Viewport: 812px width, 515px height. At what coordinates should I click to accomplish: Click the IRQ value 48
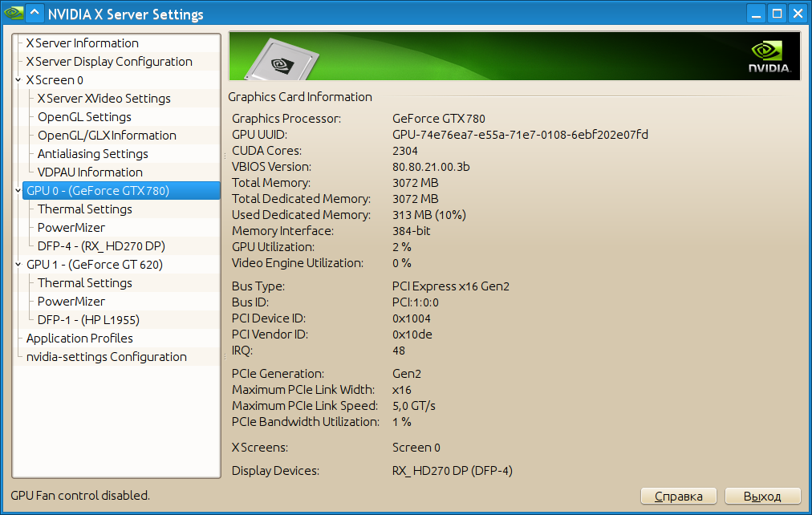399,351
